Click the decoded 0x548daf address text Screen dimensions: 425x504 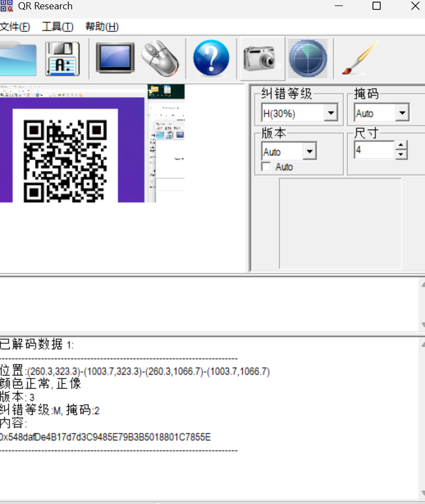click(x=106, y=437)
